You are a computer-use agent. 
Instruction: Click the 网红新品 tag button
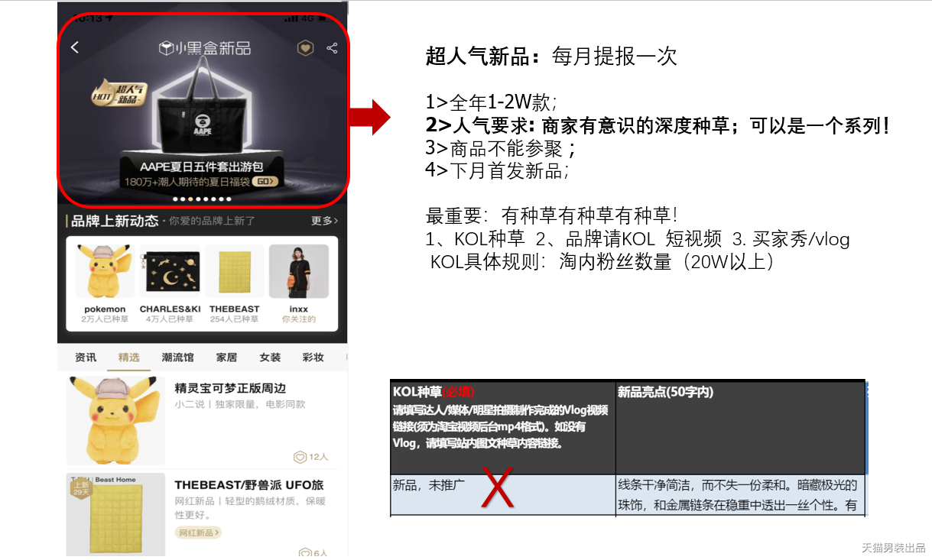click(198, 532)
